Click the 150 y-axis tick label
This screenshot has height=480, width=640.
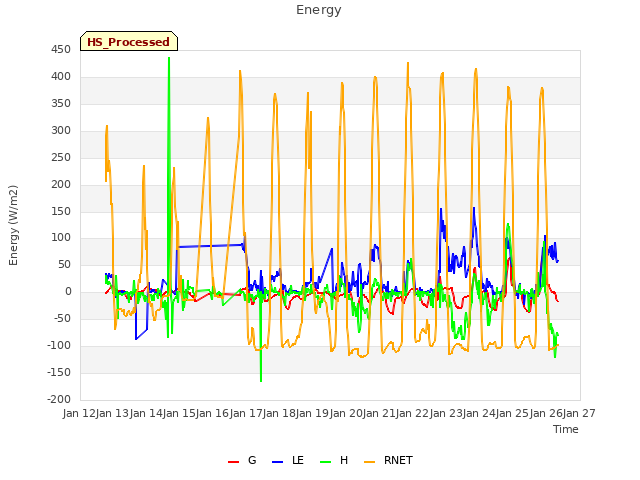(x=61, y=211)
